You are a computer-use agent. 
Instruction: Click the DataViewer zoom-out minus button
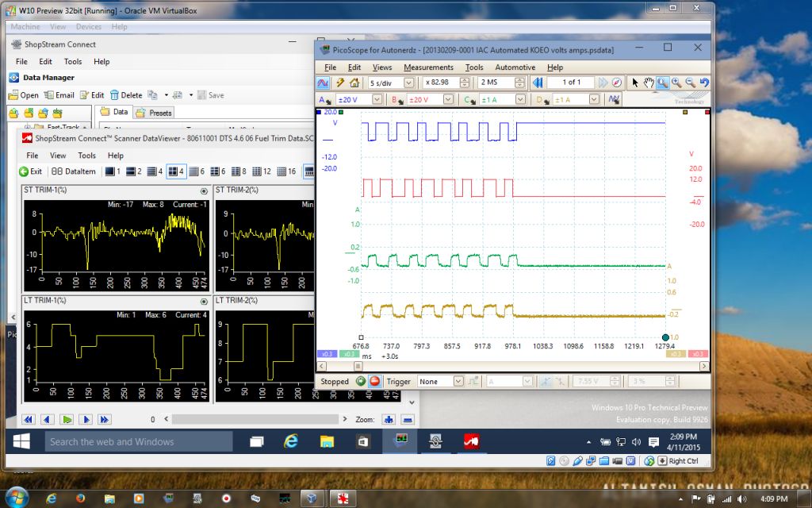[408, 419]
